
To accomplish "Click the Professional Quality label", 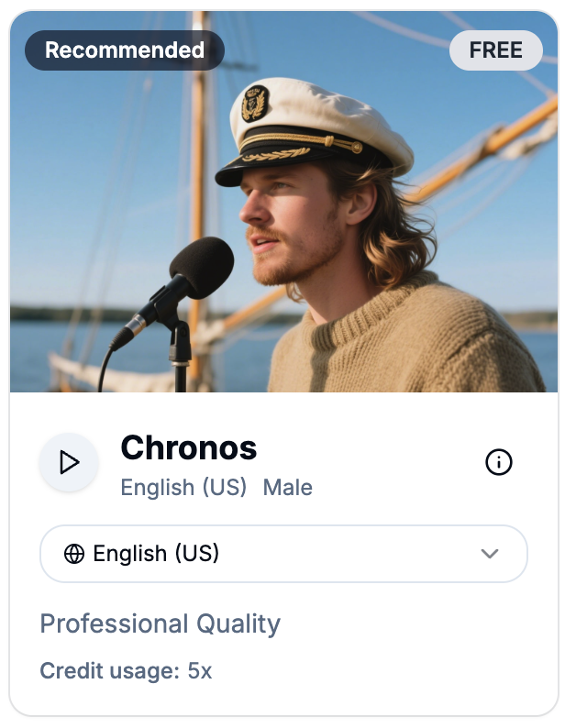I will point(161,624).
